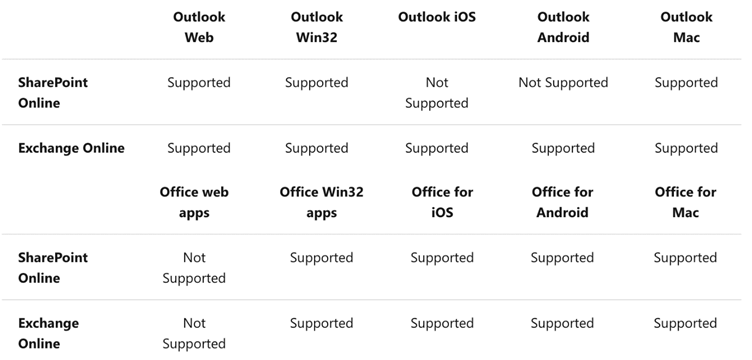Select the Office for Mac header
Viewport: 752px width, 360px height.
685,202
